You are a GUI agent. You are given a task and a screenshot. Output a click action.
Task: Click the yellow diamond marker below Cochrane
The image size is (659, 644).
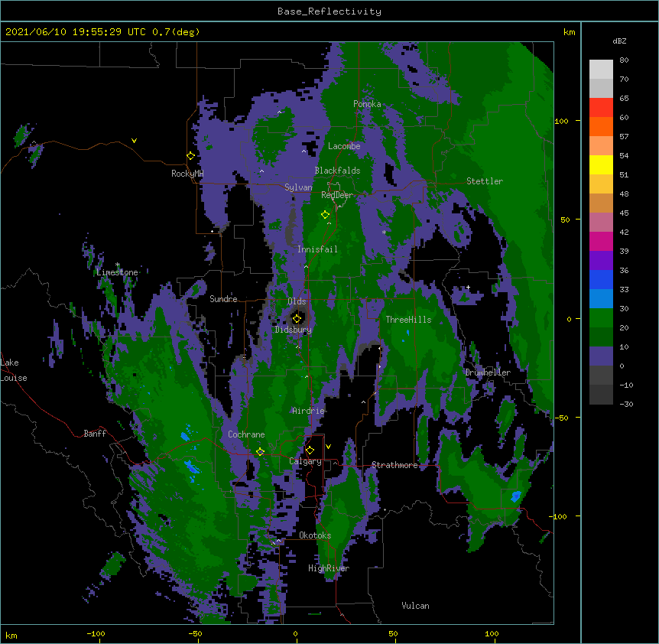point(261,452)
